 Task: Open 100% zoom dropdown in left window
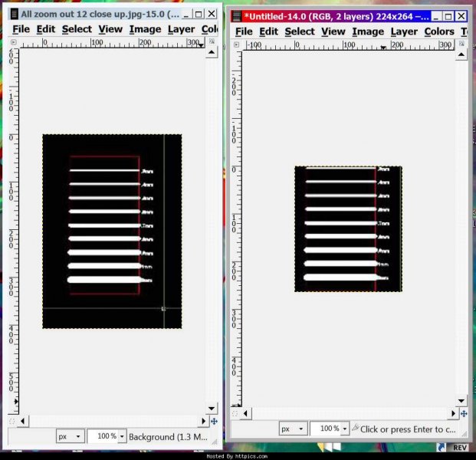click(x=122, y=437)
